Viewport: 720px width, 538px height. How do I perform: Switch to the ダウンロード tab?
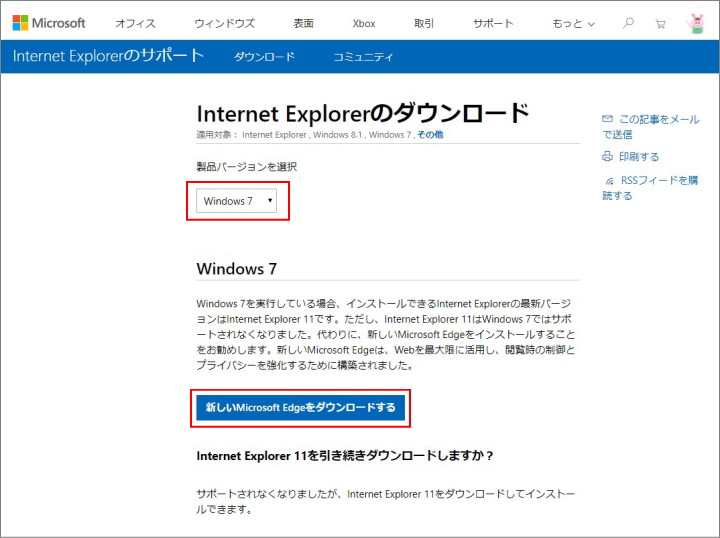pyautogui.click(x=264, y=57)
